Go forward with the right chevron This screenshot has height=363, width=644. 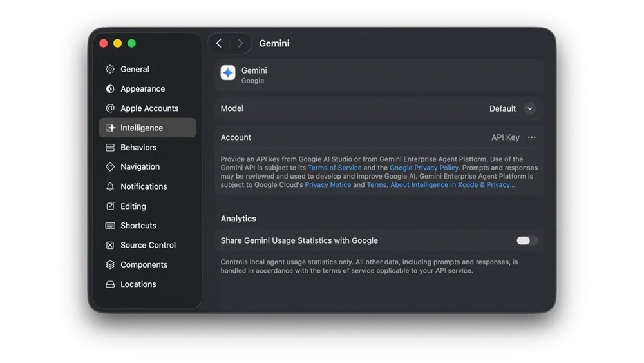pyautogui.click(x=240, y=43)
